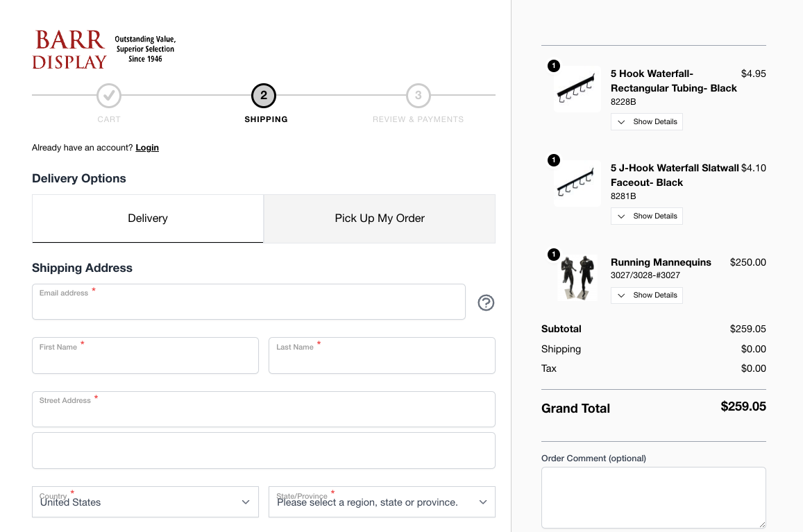Screen dimensions: 803x532
Task: Click the Barr Display logo
Action: point(69,49)
